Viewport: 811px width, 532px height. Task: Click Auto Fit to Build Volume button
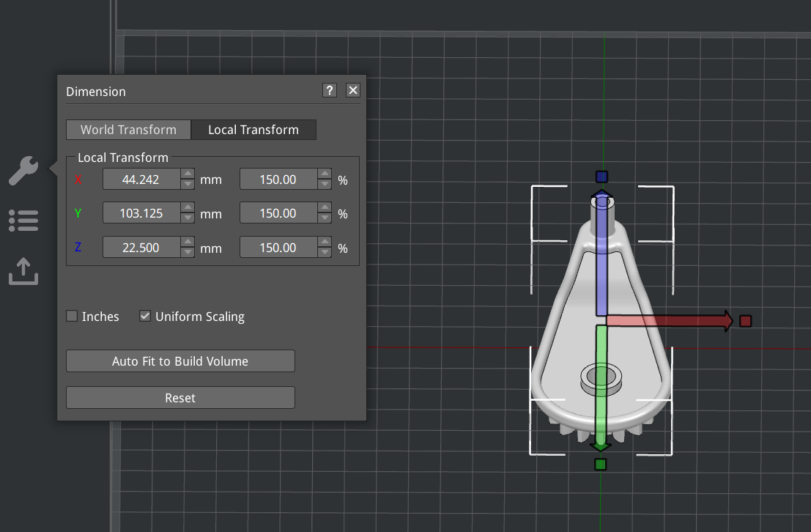point(180,361)
